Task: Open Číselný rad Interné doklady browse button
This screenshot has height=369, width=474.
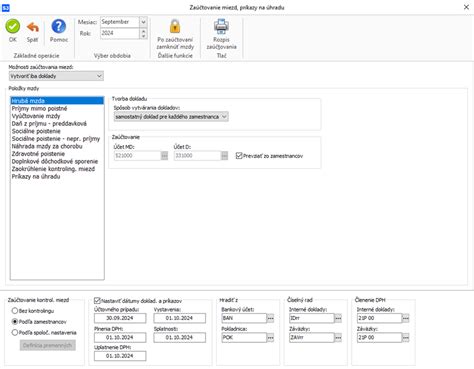Action: (338, 318)
